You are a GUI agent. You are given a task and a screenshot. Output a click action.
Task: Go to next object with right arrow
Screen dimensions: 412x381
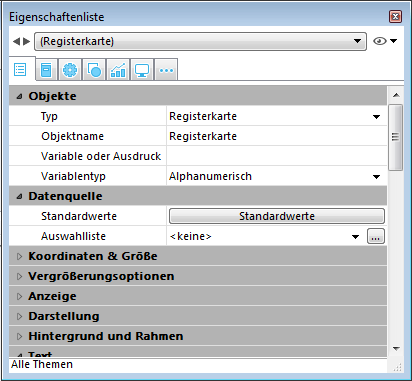27,41
